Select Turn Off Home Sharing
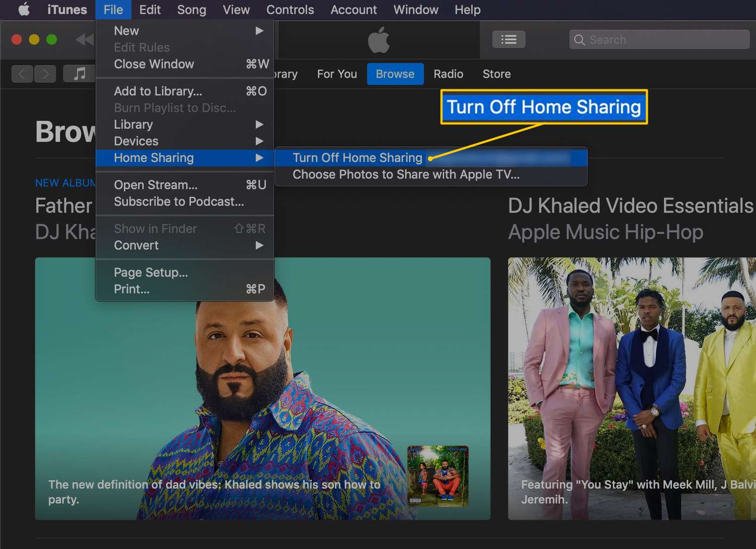756x549 pixels. click(x=357, y=158)
